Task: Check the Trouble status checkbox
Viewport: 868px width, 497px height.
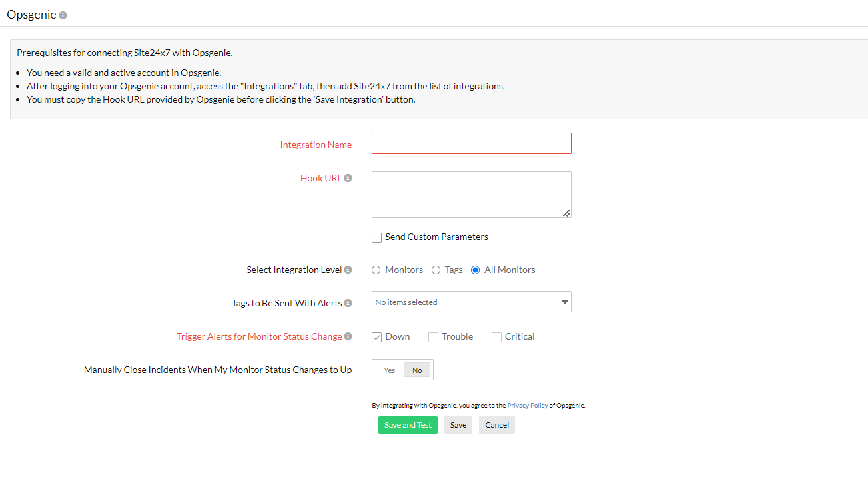Action: 433,337
